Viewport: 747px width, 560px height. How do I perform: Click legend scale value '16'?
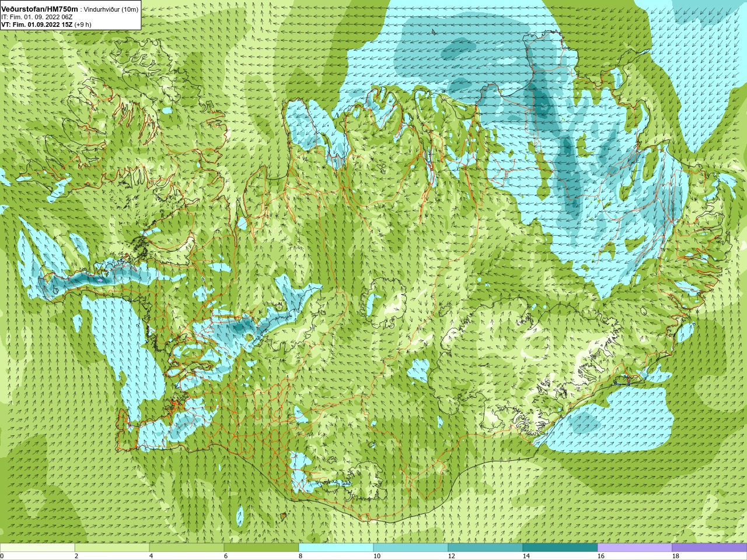click(601, 556)
